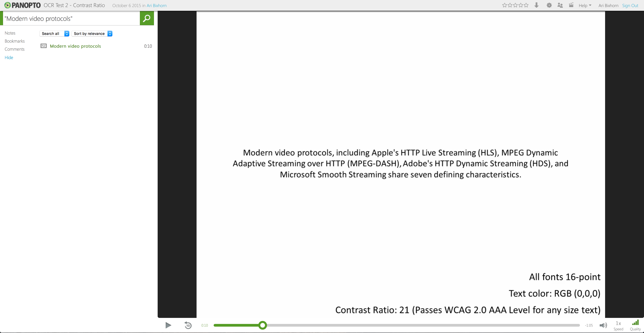Click the Modern video protocols result
The width and height of the screenshot is (644, 333).
(x=75, y=46)
